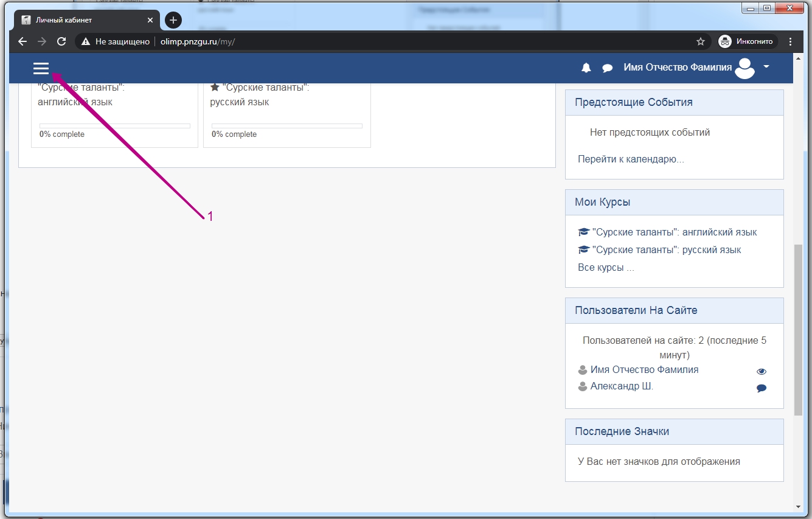
Task: Click Incognito profile indicator
Action: 748,41
